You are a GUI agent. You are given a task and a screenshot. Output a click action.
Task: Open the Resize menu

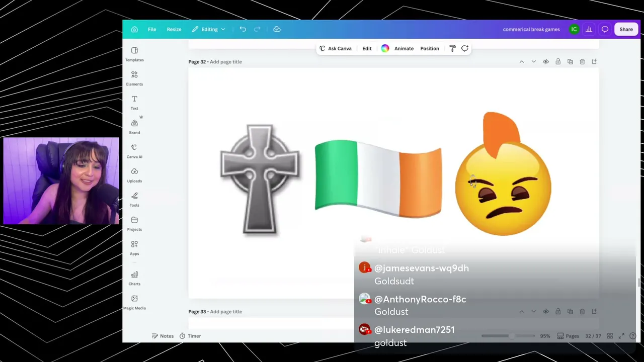pos(174,29)
